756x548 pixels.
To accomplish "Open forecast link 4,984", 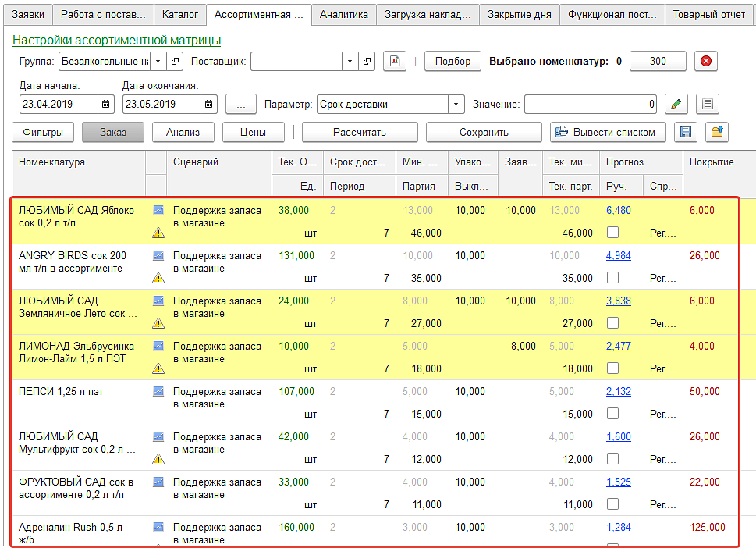I will pyautogui.click(x=619, y=256).
